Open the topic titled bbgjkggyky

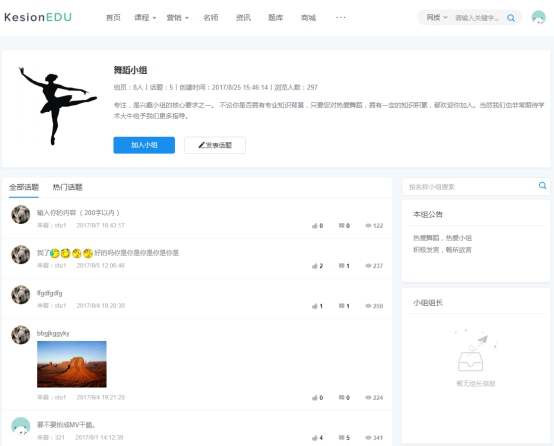click(x=53, y=333)
